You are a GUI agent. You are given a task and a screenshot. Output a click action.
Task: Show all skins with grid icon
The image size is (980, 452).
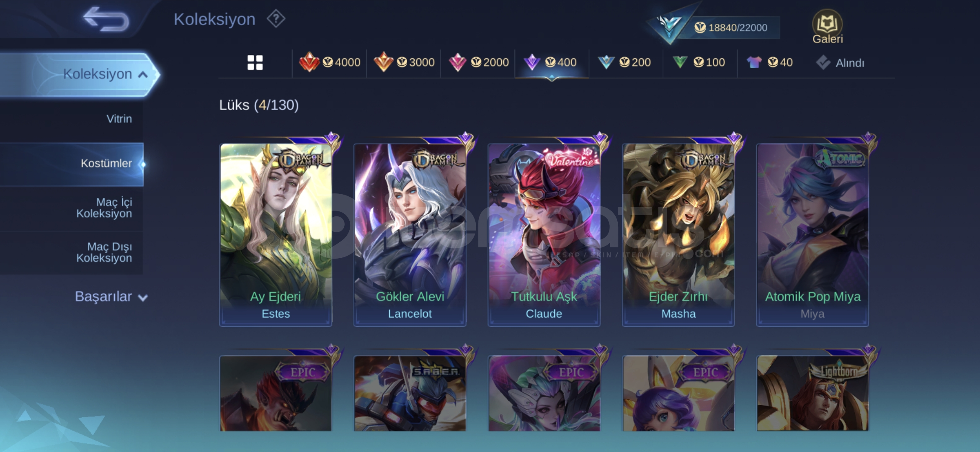[x=255, y=63]
